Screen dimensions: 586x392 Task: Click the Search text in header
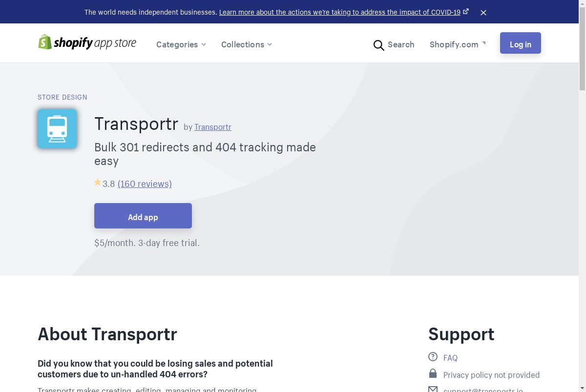pyautogui.click(x=401, y=44)
